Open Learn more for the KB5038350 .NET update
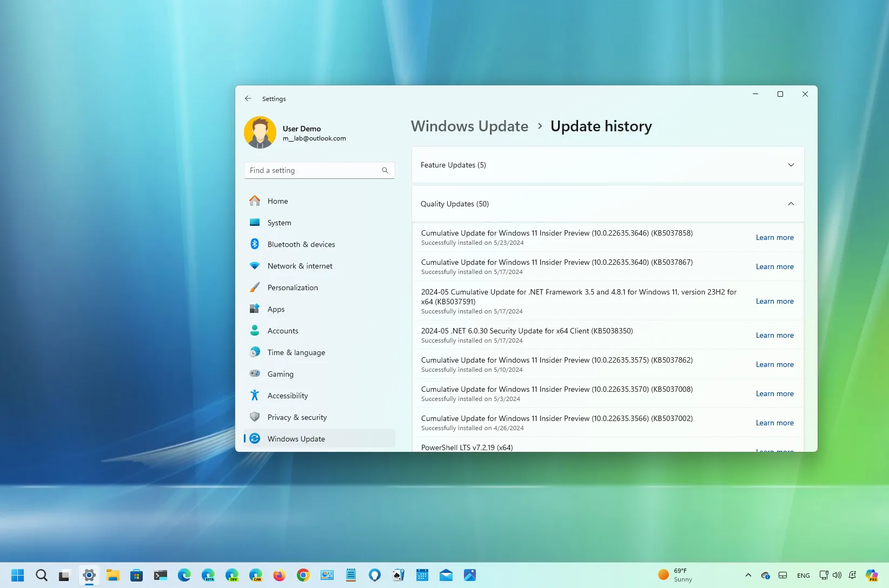 pyautogui.click(x=774, y=335)
